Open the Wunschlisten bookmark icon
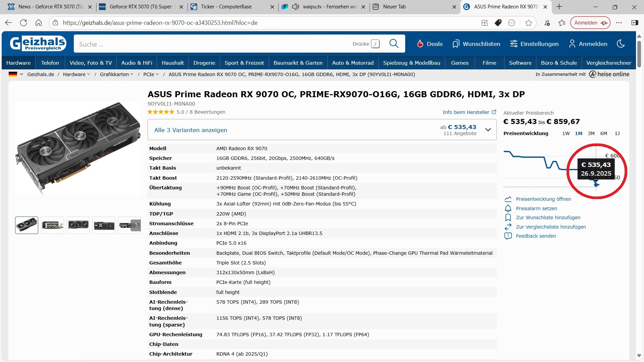The width and height of the screenshot is (644, 362). click(x=455, y=44)
